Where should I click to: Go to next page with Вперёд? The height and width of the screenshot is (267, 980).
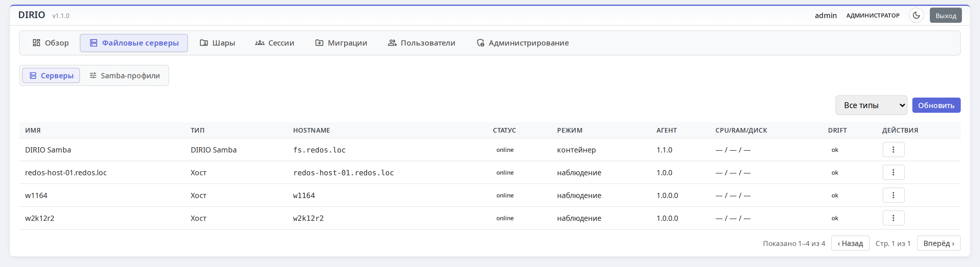click(939, 243)
